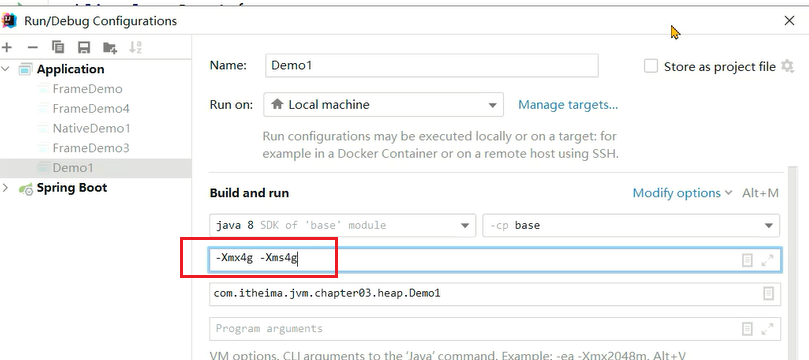The image size is (809, 360).
Task: Select the FrameDemo4 configuration
Action: coord(91,108)
